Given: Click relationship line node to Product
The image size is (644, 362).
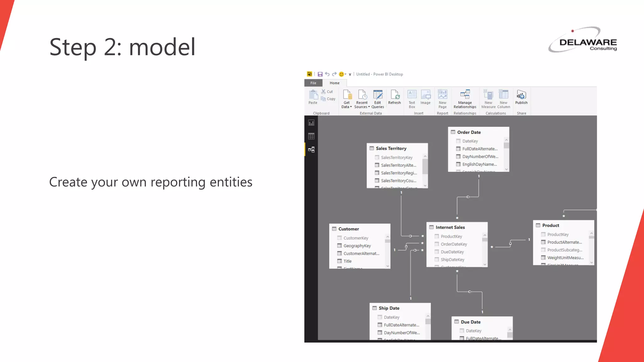Looking at the screenshot, I should [x=510, y=244].
